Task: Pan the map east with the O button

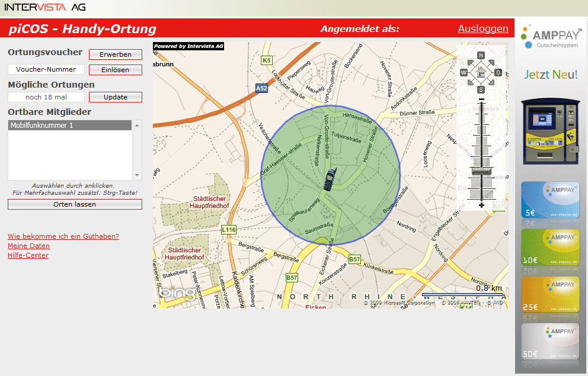Action: pyautogui.click(x=498, y=72)
